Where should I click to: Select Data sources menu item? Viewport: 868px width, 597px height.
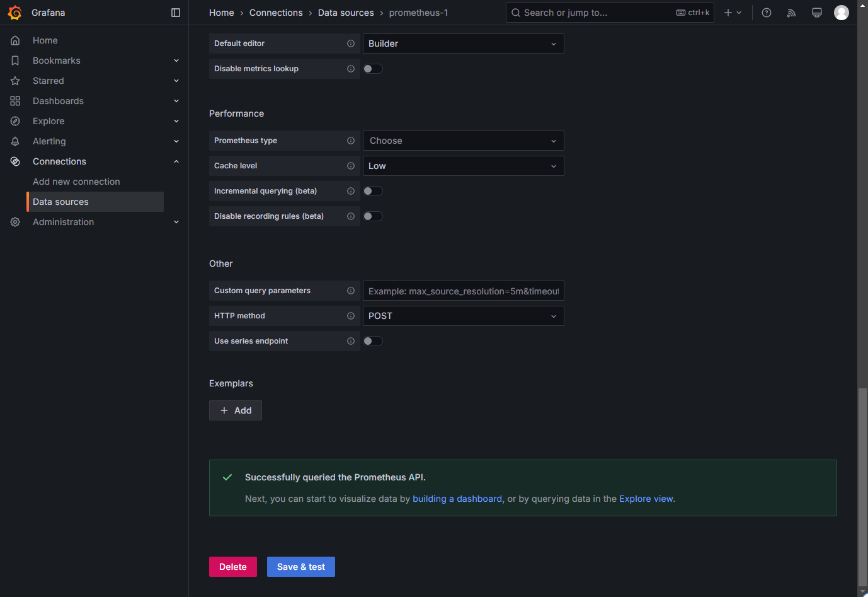[95, 202]
